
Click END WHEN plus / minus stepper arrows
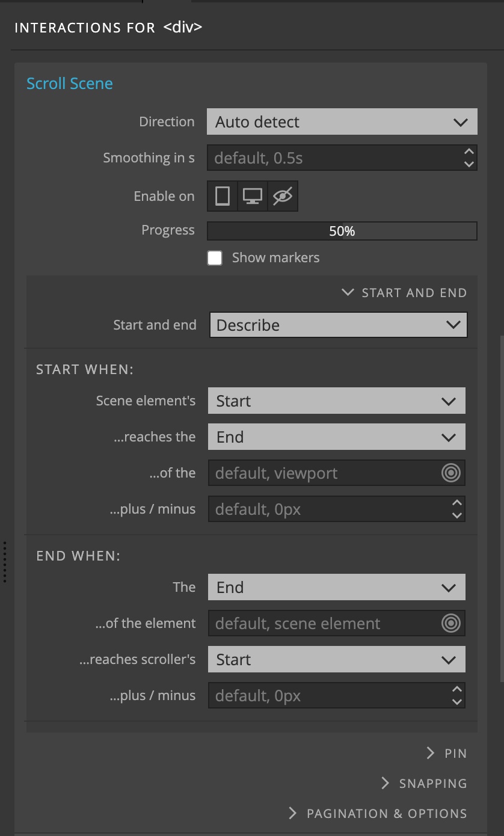(457, 695)
